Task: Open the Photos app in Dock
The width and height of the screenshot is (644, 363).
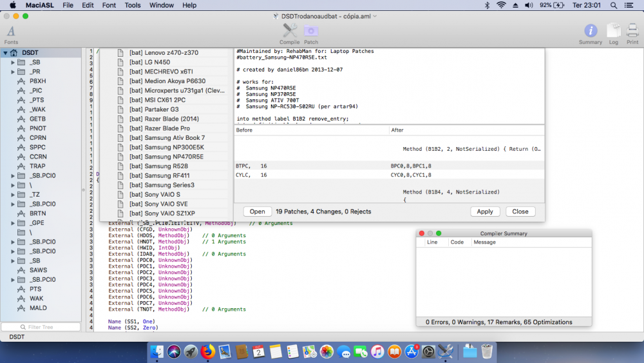Action: tap(327, 352)
